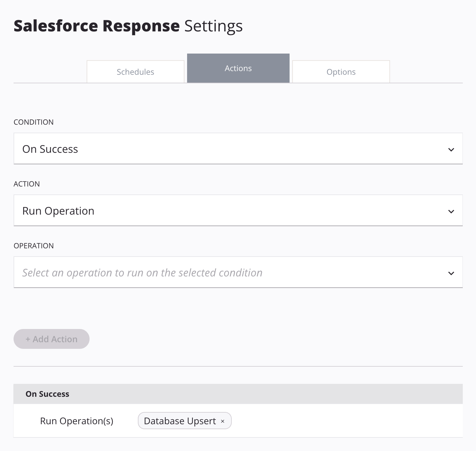476x451 pixels.
Task: Click the word Settings in the heading
Action: point(213,26)
